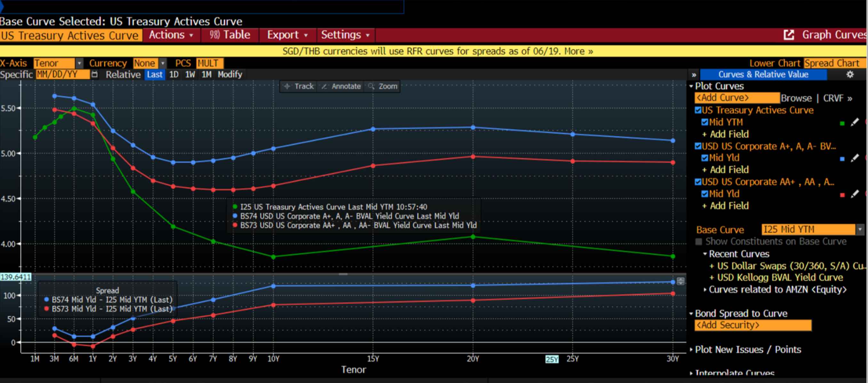Click the gear icon in Curves panel
This screenshot has height=383, width=868.
coord(850,74)
